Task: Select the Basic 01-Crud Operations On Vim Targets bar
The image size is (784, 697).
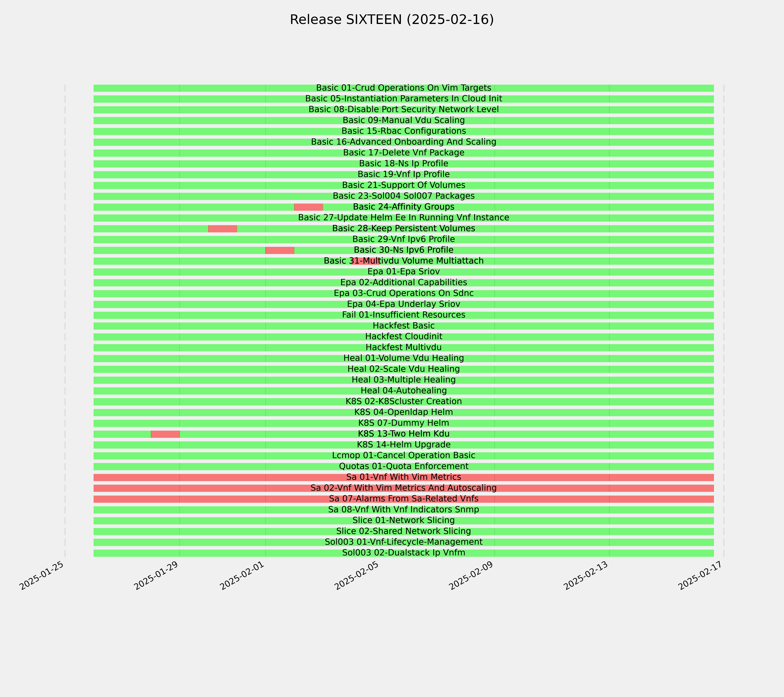Action: (x=403, y=88)
